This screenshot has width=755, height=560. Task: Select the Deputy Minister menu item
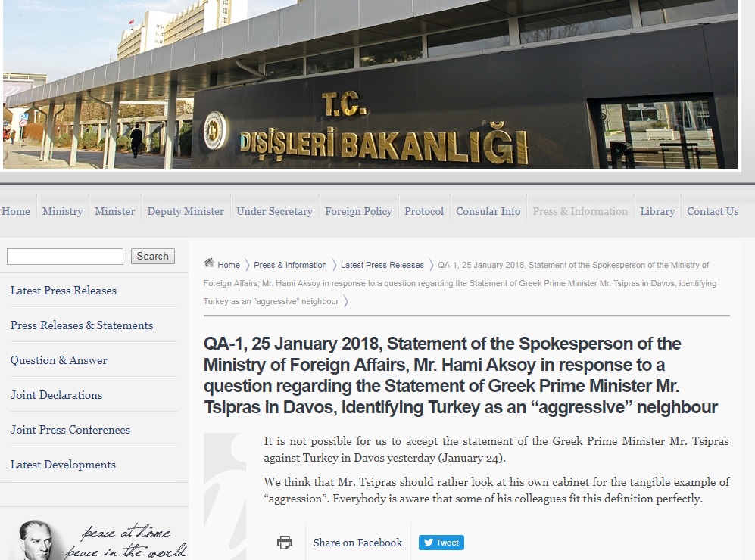coord(186,211)
